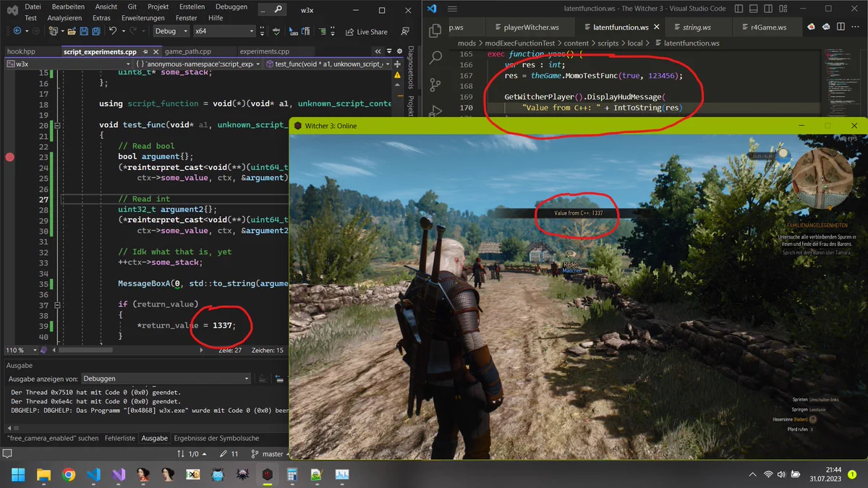Screen dimensions: 868x488
Task: Switch to the Ergebnisse der Symbolsuche tab
Action: tap(216, 438)
